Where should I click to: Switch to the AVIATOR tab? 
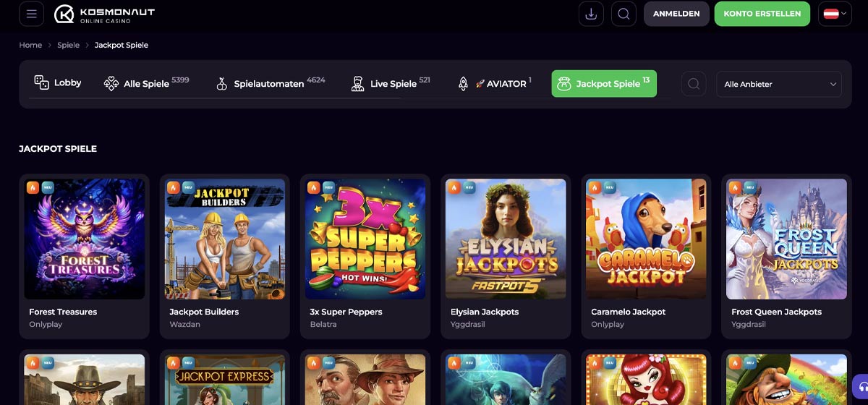point(494,83)
